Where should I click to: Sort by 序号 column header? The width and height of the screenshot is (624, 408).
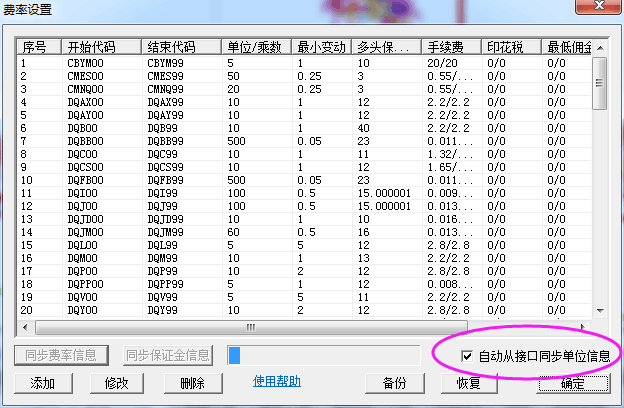(x=39, y=47)
